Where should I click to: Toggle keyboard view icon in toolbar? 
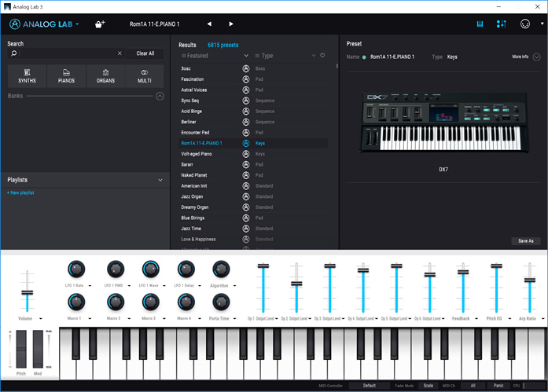tap(480, 24)
